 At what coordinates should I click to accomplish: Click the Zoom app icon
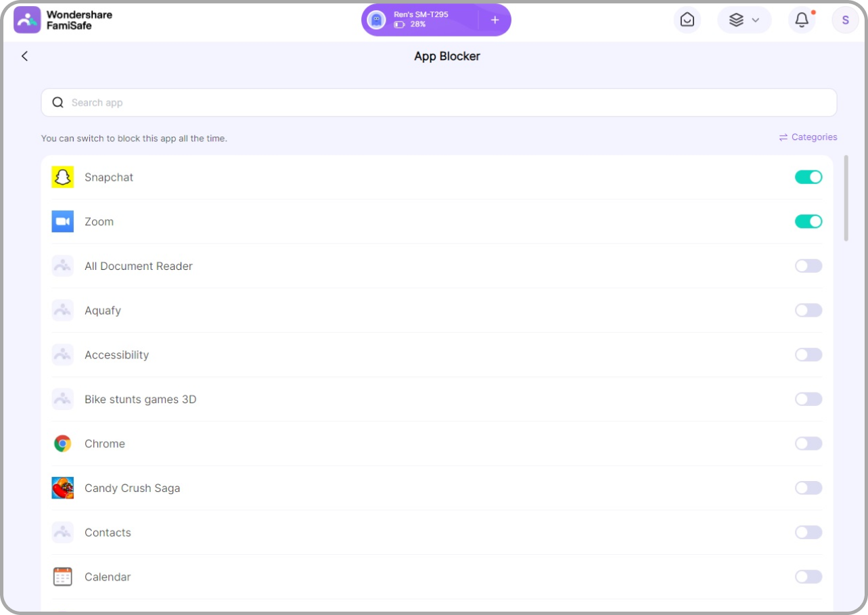[63, 222]
